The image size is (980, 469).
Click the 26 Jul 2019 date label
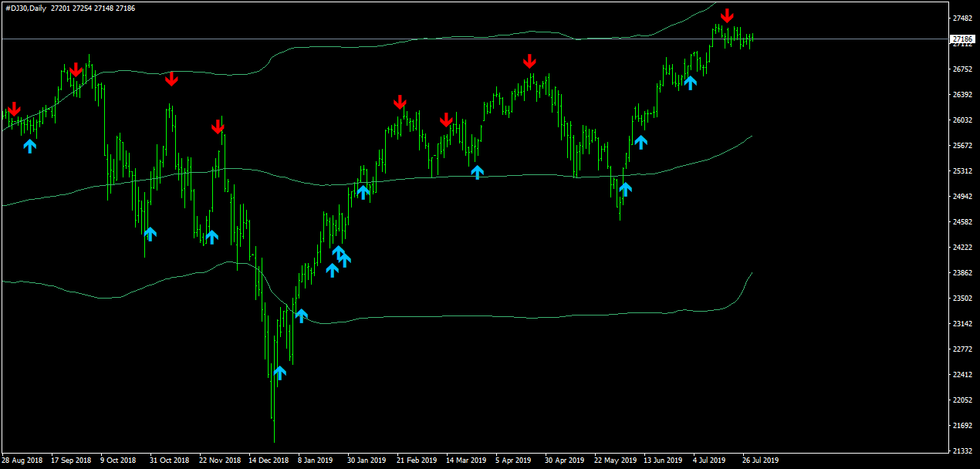pos(759,461)
